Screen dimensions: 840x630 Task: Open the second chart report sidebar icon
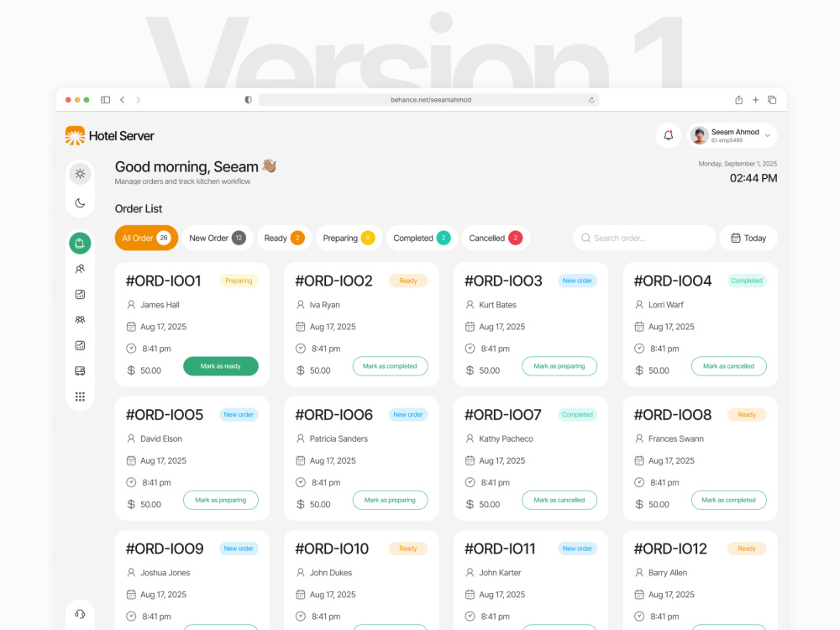80,345
